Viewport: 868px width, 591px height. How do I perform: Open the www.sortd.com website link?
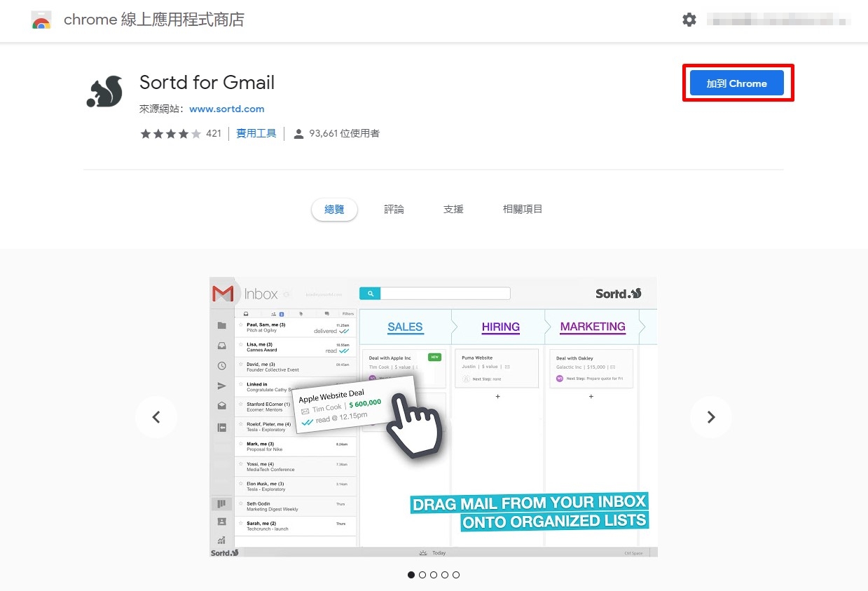tap(227, 109)
